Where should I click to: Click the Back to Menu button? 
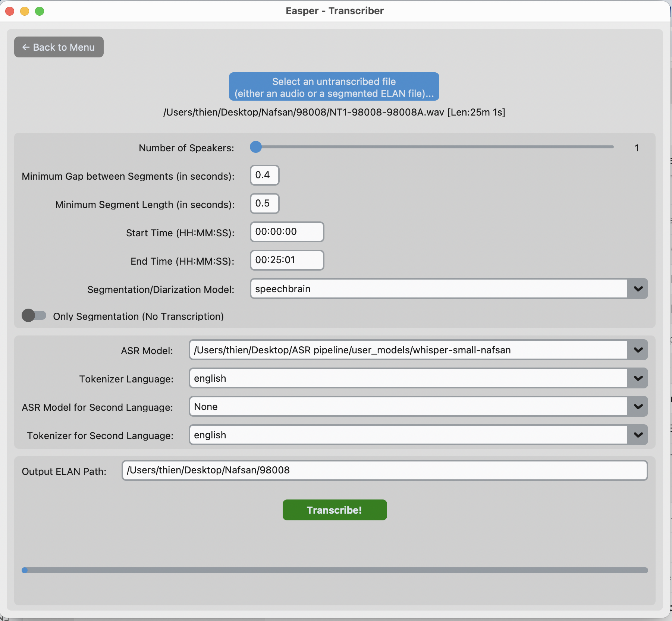point(59,47)
